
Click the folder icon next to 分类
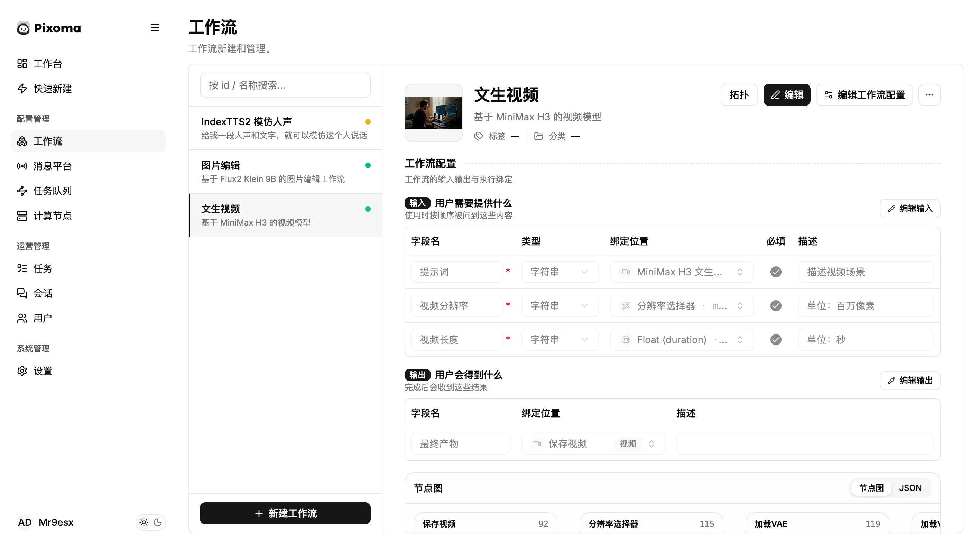[x=538, y=136]
